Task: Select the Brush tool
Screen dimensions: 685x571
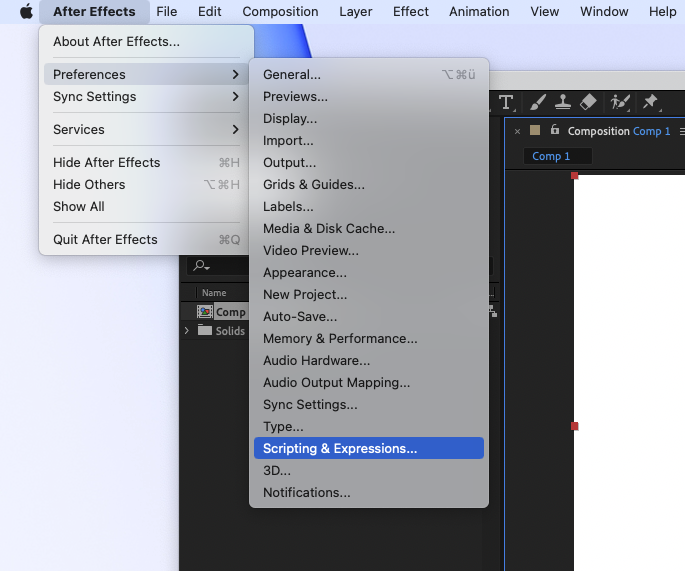Action: click(x=537, y=102)
